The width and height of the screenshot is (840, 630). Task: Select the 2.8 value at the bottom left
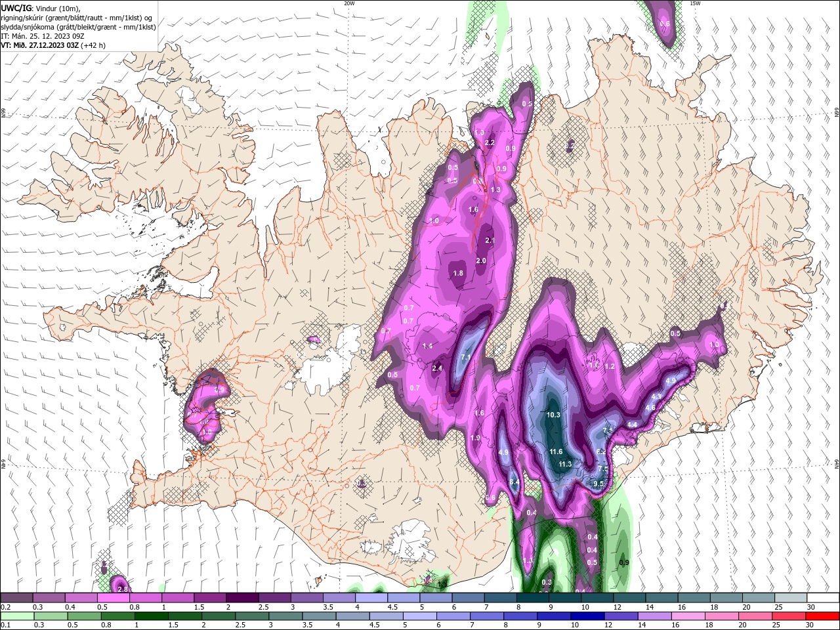pyautogui.click(x=122, y=590)
